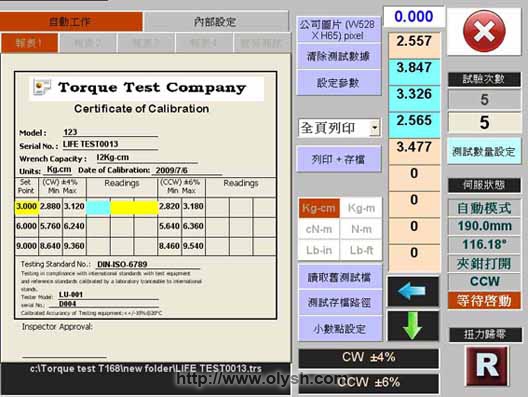Click the red X close icon
Viewport: 528px width, 397px height.
484,31
